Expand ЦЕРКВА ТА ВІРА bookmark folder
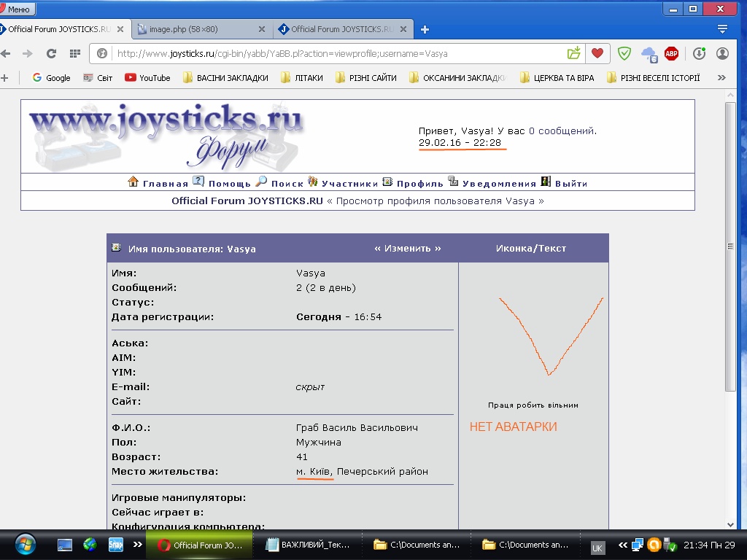This screenshot has height=560, width=747. tap(557, 77)
